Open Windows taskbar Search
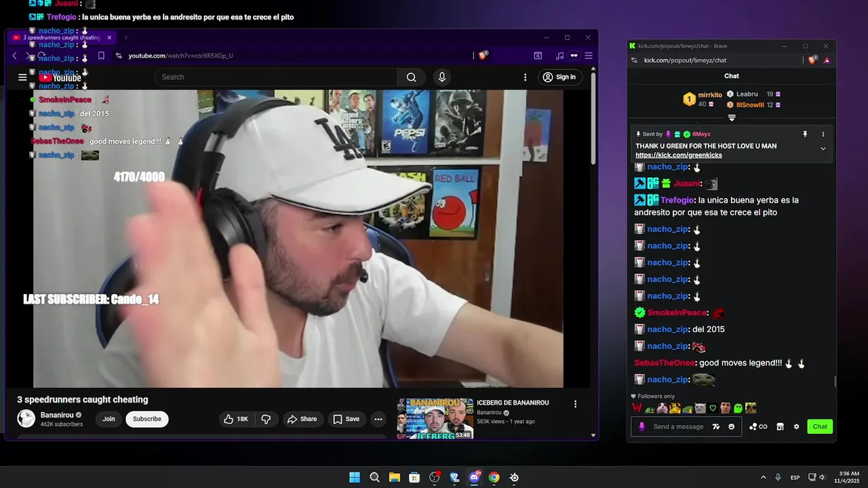Image resolution: width=868 pixels, height=488 pixels. click(374, 477)
